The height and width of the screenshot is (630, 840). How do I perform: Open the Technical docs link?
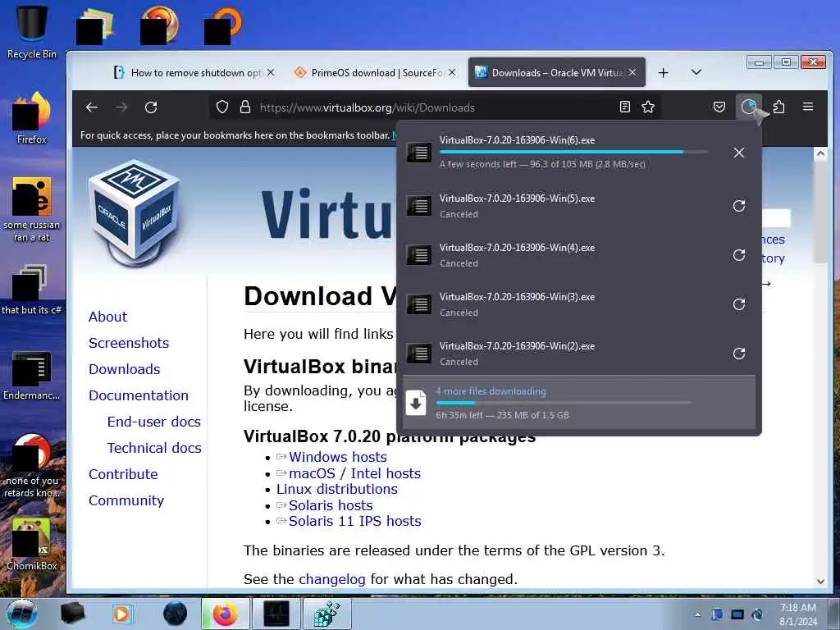point(154,448)
